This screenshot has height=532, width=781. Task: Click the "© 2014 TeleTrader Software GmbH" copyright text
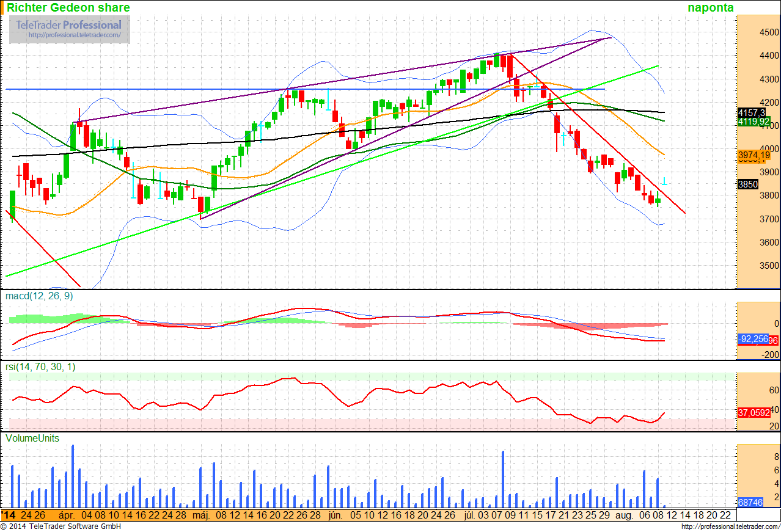pos(61,527)
